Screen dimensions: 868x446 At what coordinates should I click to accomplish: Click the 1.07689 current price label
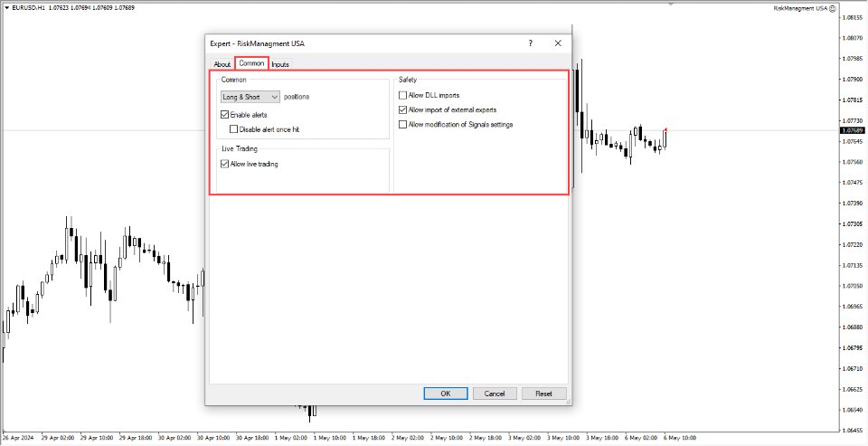(852, 131)
